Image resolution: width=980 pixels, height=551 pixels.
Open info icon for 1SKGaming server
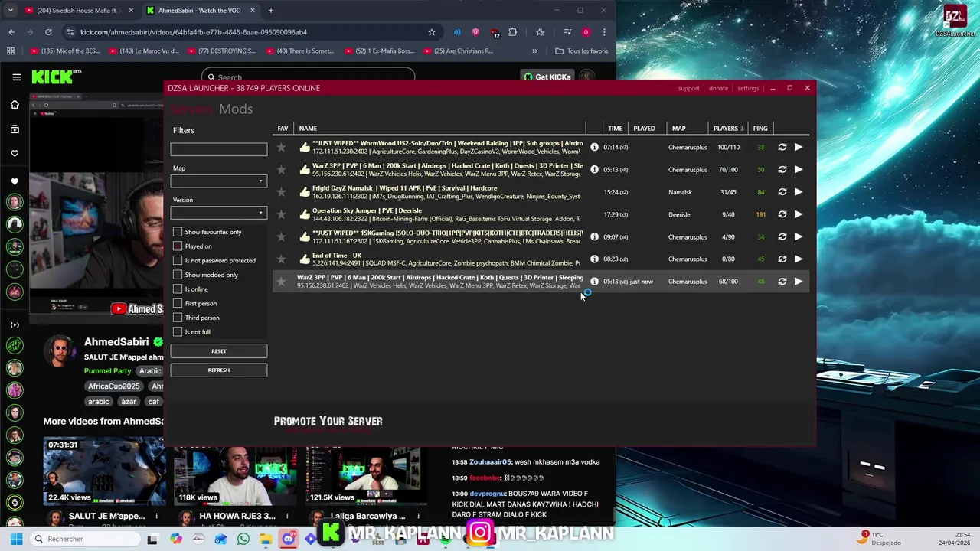[594, 236]
